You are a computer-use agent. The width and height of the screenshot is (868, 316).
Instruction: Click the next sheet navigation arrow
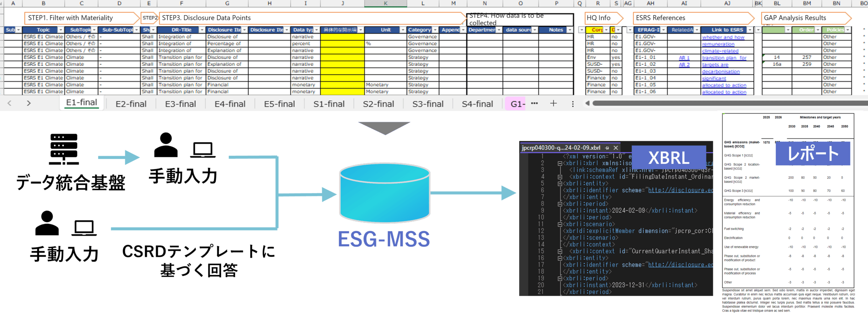29,103
